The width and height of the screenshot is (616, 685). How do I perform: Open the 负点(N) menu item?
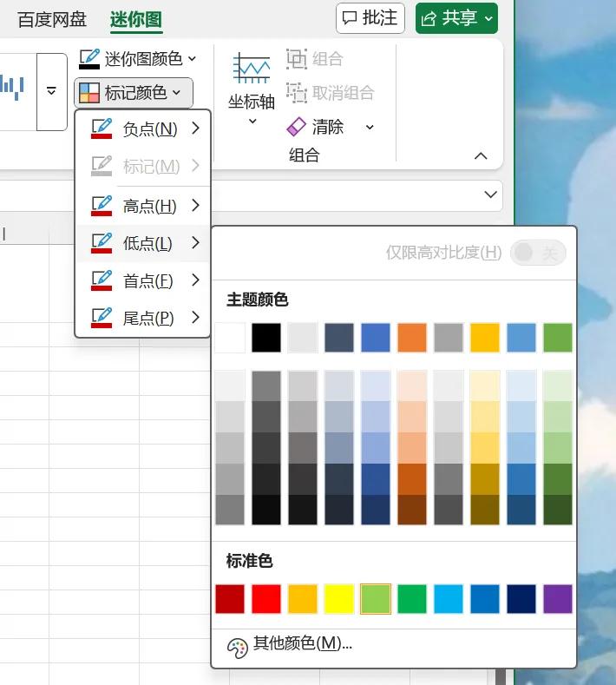(143, 128)
